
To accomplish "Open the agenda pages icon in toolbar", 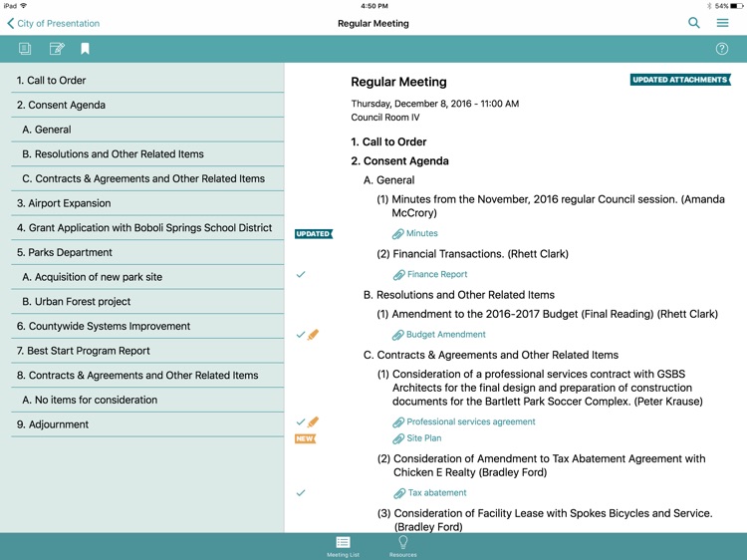I will pos(25,49).
